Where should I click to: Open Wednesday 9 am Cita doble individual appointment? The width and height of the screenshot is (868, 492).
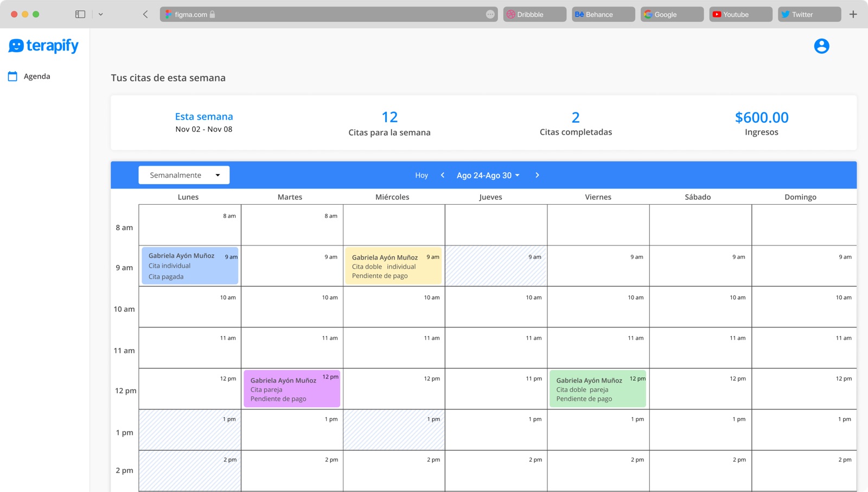click(x=394, y=266)
